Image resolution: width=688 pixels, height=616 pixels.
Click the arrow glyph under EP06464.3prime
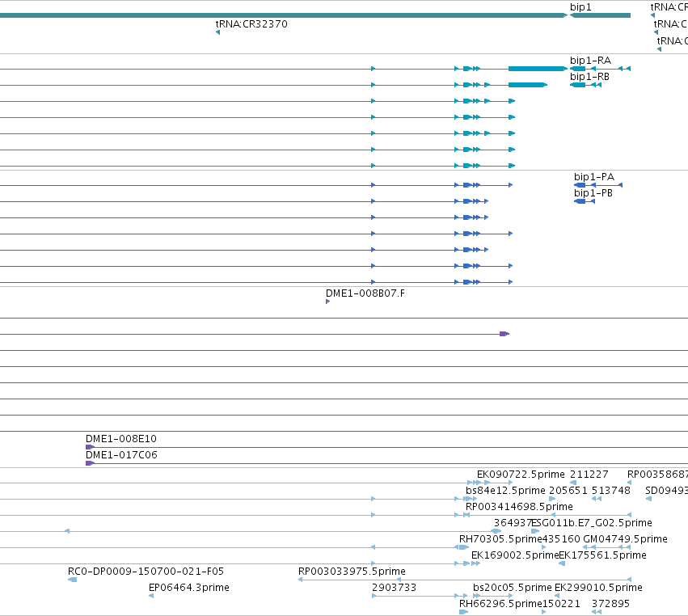point(151,596)
